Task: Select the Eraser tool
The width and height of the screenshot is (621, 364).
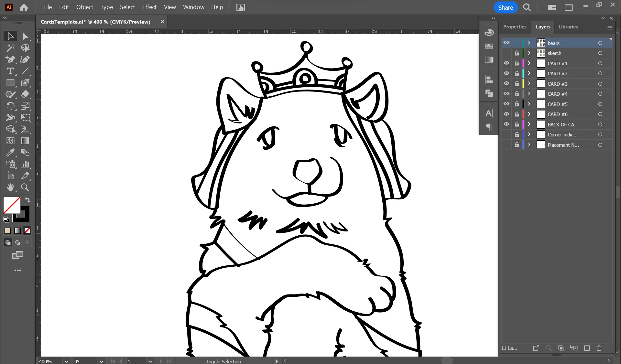Action: click(x=25, y=94)
